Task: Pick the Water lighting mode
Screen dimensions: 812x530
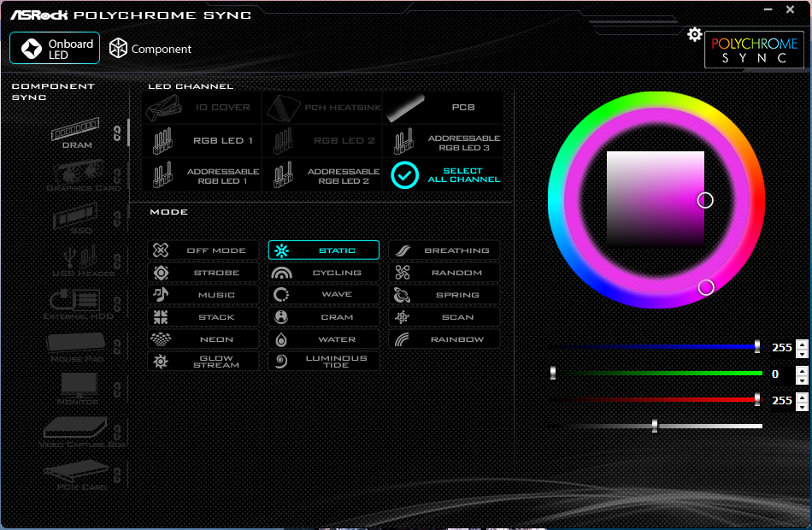Action: tap(324, 339)
